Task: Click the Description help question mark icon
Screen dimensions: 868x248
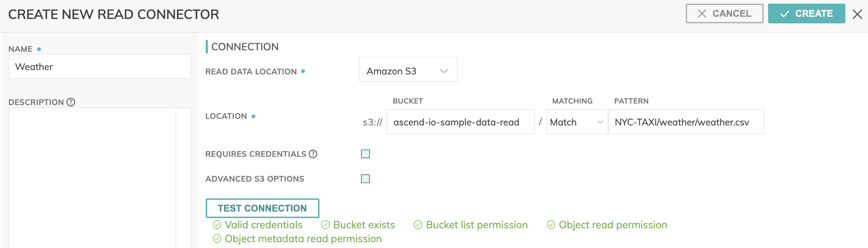Action: coord(71,102)
